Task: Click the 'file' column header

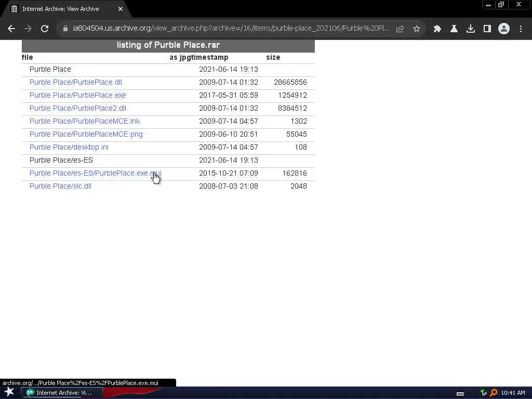Action: tap(27, 57)
